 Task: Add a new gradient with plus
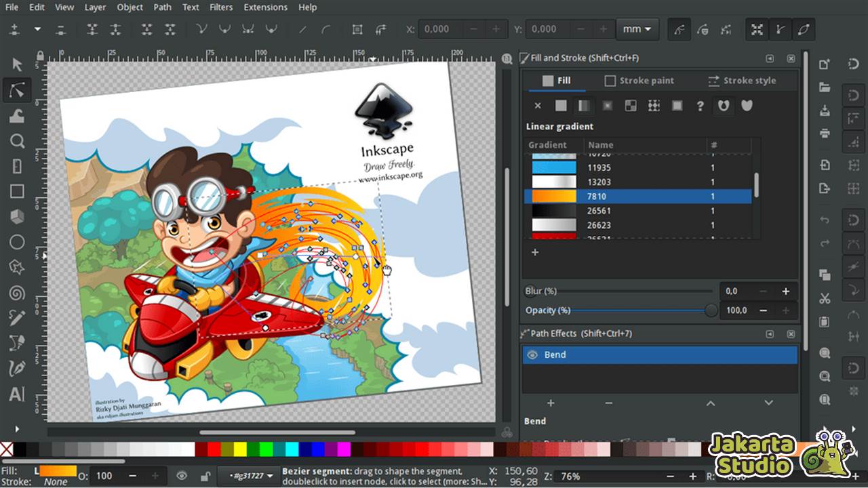[534, 252]
